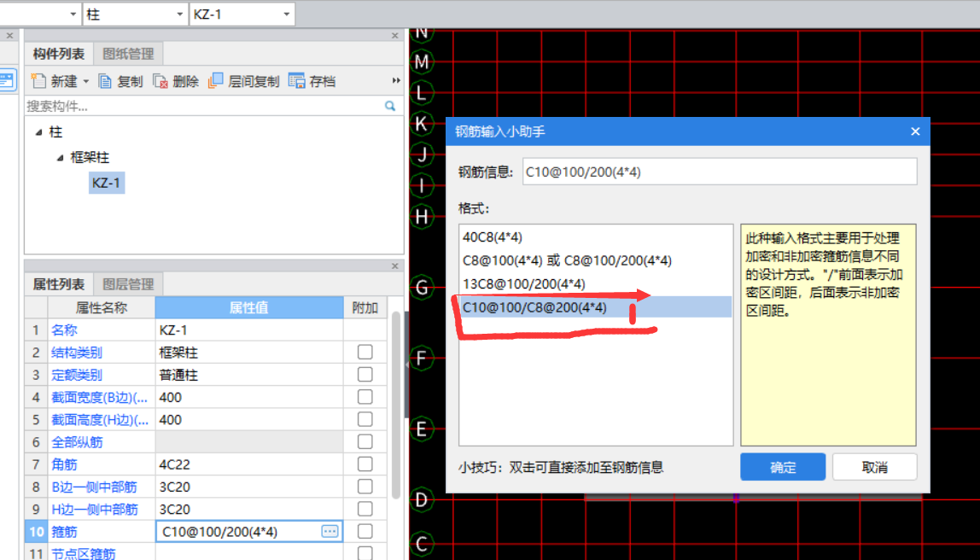Click the 删除 (Delete) toolbar button
The image size is (980, 560).
[x=176, y=81]
